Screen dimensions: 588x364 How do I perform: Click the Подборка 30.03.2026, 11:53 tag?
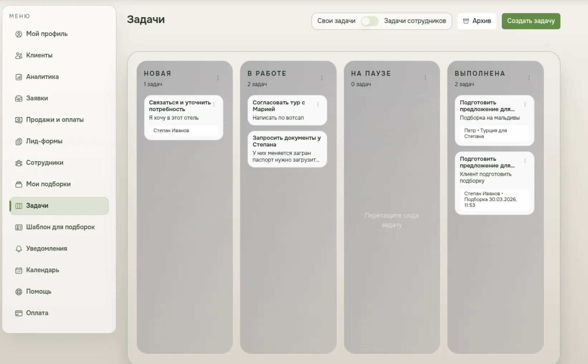tap(494, 199)
